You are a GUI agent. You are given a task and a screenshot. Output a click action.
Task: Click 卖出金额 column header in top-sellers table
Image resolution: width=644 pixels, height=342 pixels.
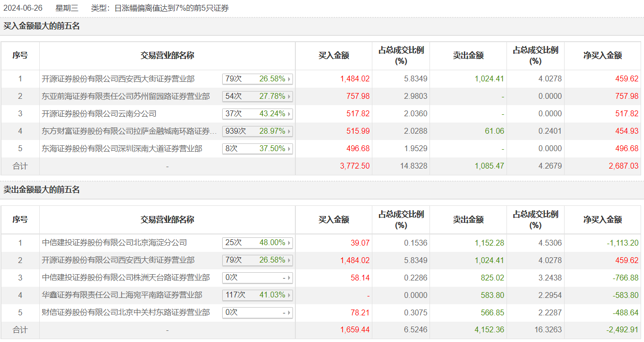[468, 219]
